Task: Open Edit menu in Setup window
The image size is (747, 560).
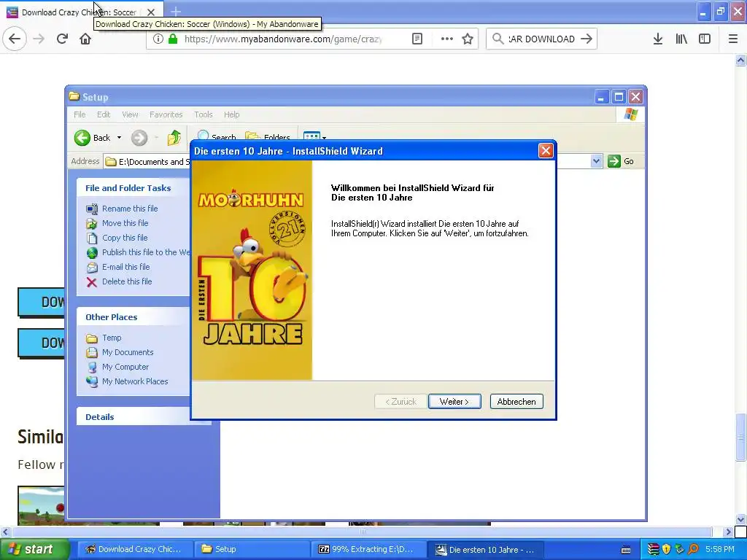Action: 104,114
